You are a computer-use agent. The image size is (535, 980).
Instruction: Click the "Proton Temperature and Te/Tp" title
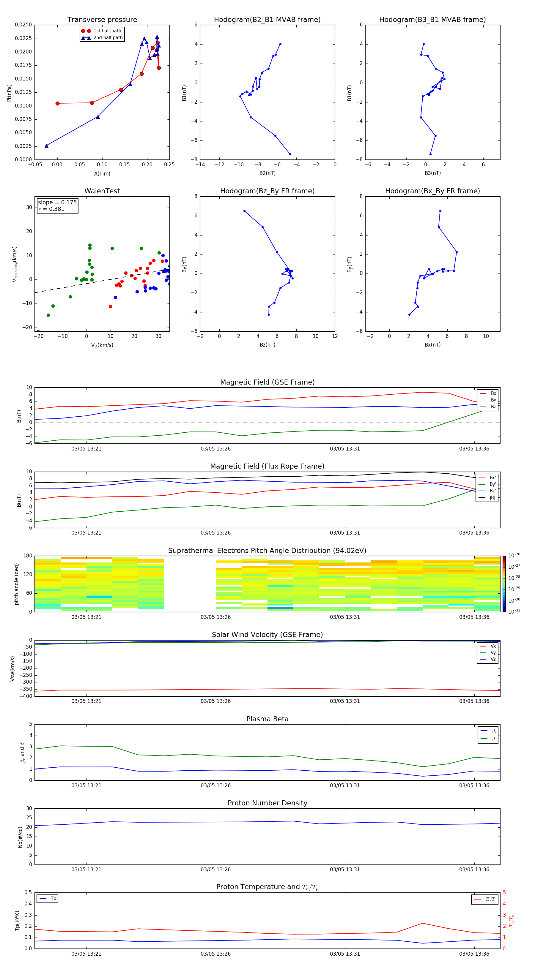[267, 887]
